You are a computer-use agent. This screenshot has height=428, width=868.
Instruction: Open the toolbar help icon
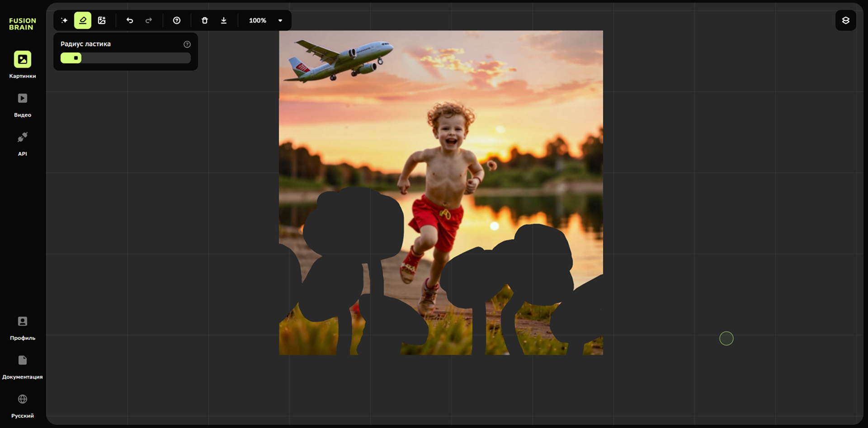pyautogui.click(x=177, y=20)
